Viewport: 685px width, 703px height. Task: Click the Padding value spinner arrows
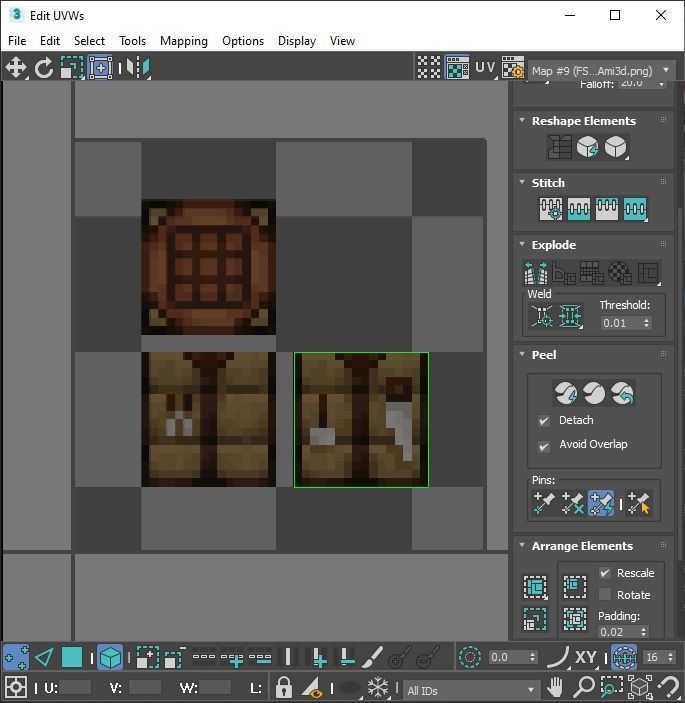click(x=644, y=632)
